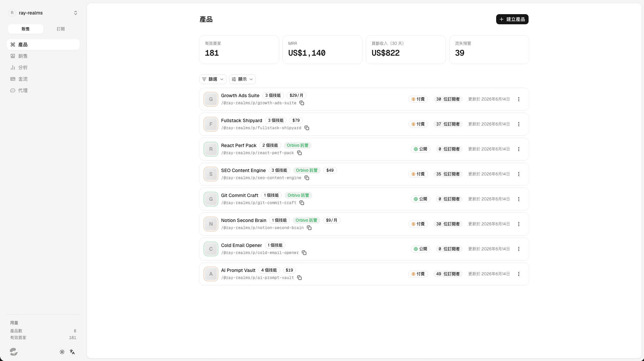Open more options for AI Prompt Vault
Screen dimensions: 644x361
tap(519, 274)
